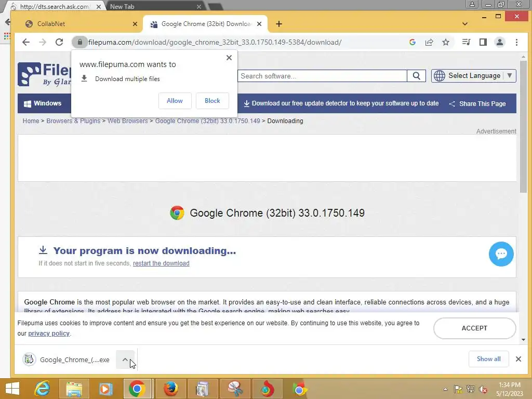
Task: Go to Home breadcrumb
Action: pyautogui.click(x=31, y=121)
